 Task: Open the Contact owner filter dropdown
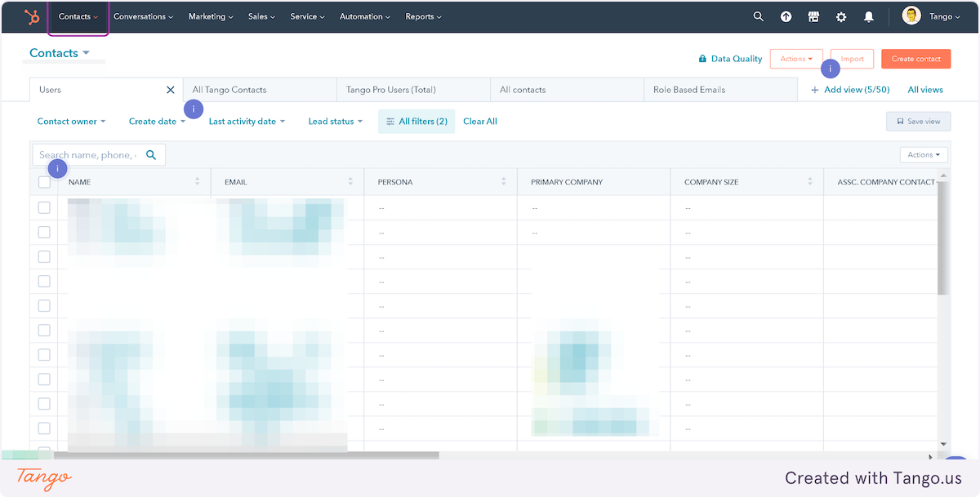(x=72, y=122)
